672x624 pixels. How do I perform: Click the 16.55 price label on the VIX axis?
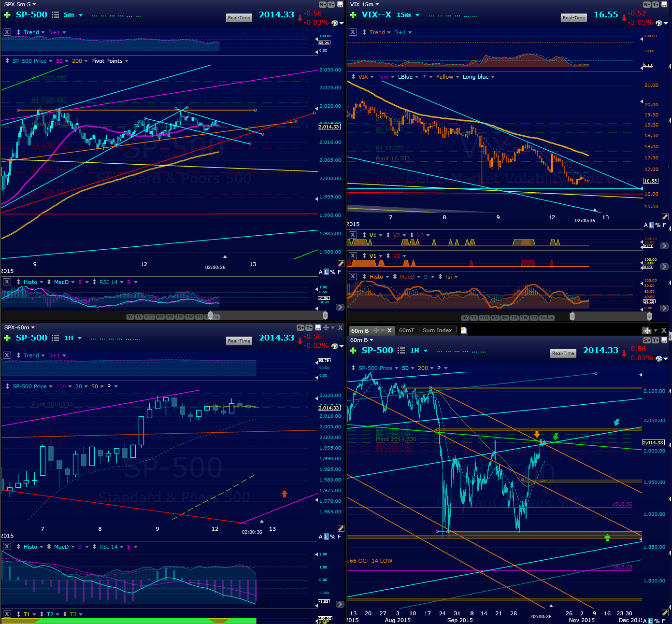click(650, 181)
